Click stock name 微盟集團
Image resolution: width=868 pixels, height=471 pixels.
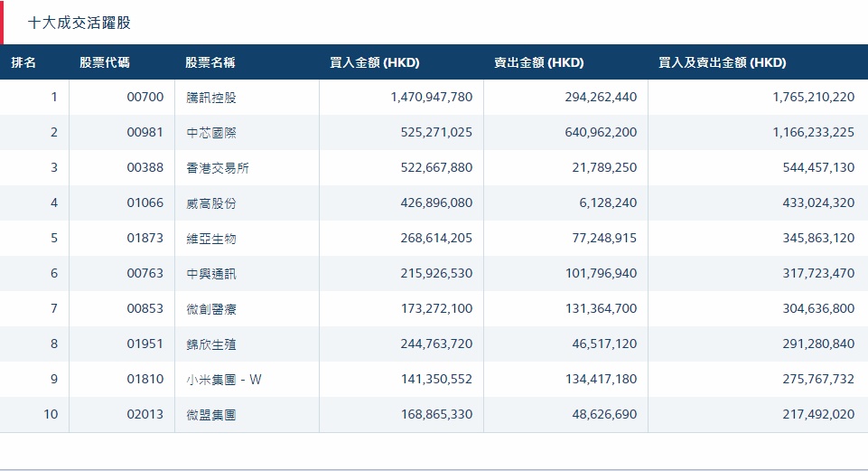211,415
